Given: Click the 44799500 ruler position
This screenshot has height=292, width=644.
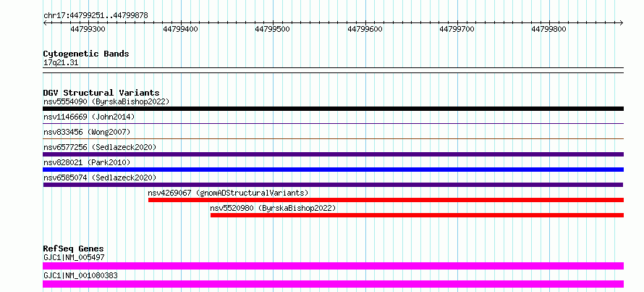Looking at the screenshot, I should point(272,29).
